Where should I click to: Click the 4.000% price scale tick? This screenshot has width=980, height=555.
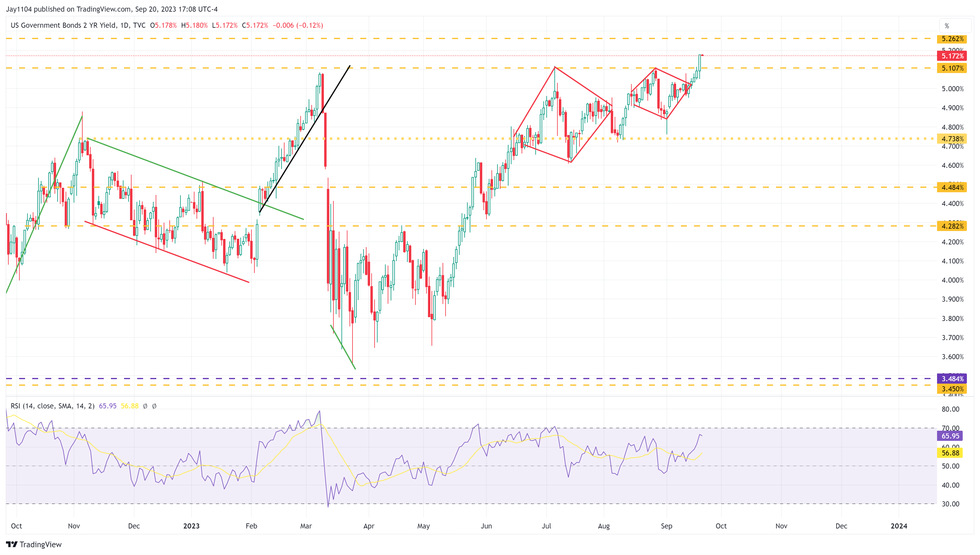952,280
